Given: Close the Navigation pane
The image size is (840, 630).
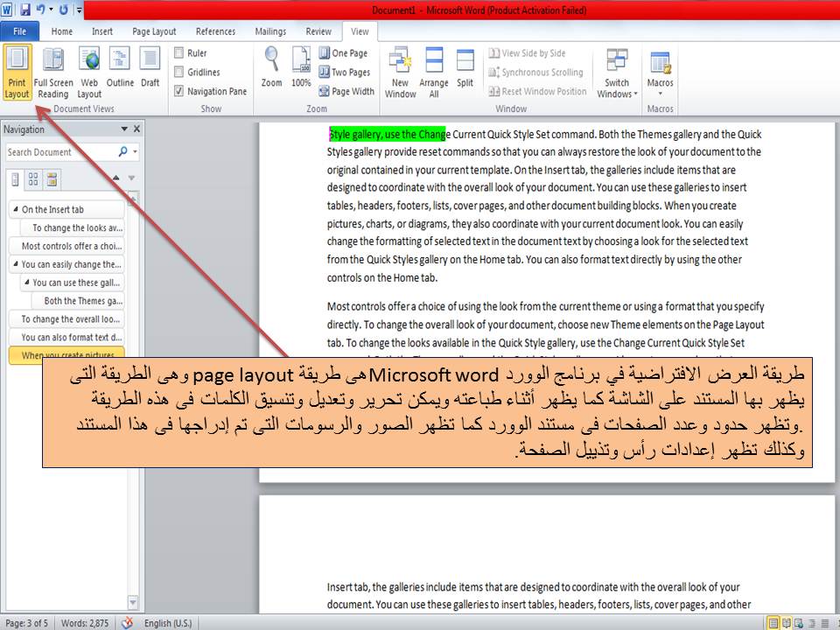Looking at the screenshot, I should coord(136,129).
